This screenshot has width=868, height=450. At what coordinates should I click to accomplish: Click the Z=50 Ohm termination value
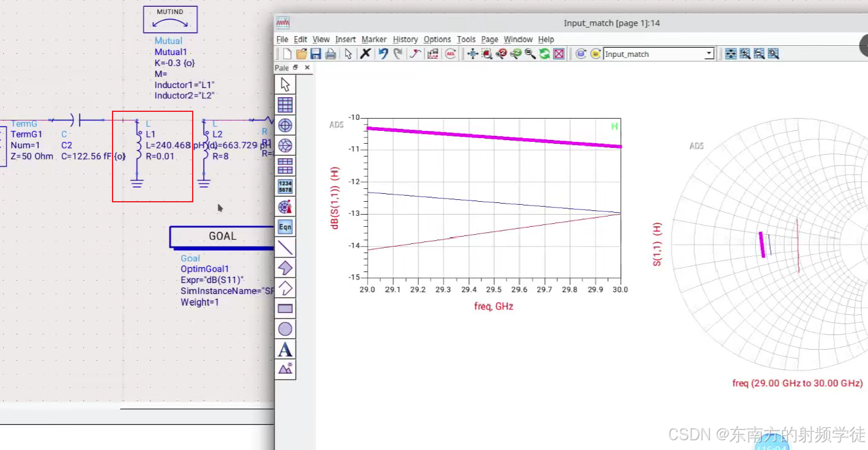click(32, 156)
